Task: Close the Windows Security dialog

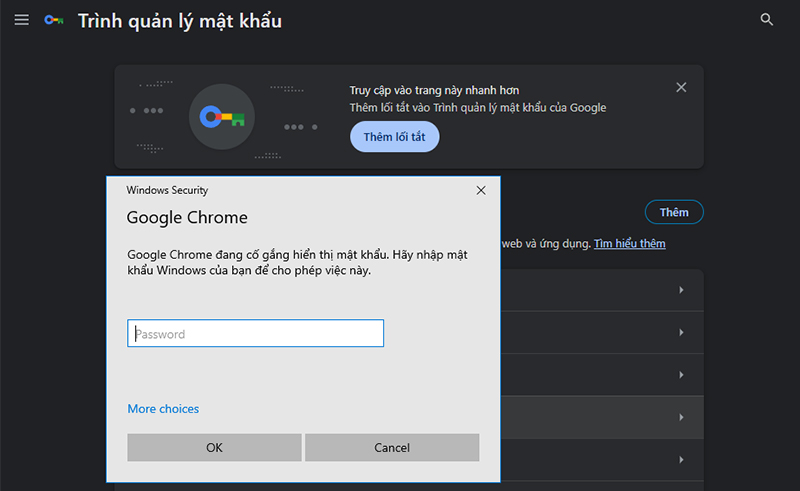Action: click(481, 190)
